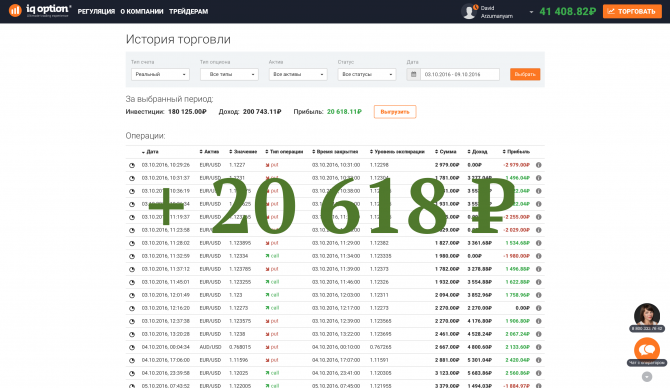Click call type in 11:32:59 row

[x=272, y=256]
